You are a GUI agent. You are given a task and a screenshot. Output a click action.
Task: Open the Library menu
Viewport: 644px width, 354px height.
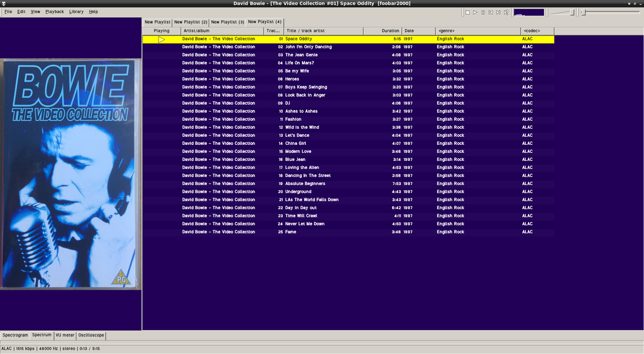coord(76,12)
